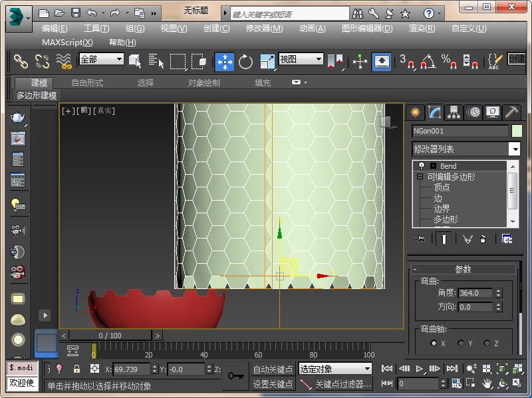This screenshot has width=532, height=398.
Task: Click the 自动关键点 button
Action: tap(273, 369)
